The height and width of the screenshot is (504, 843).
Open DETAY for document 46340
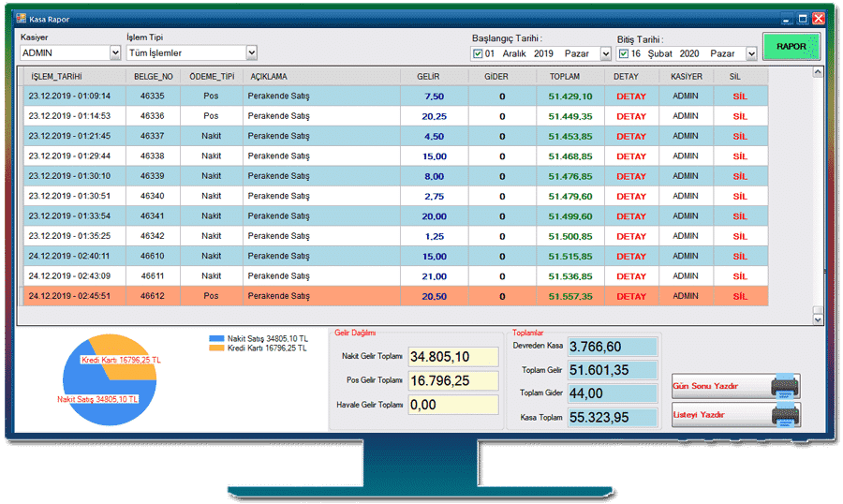[630, 197]
